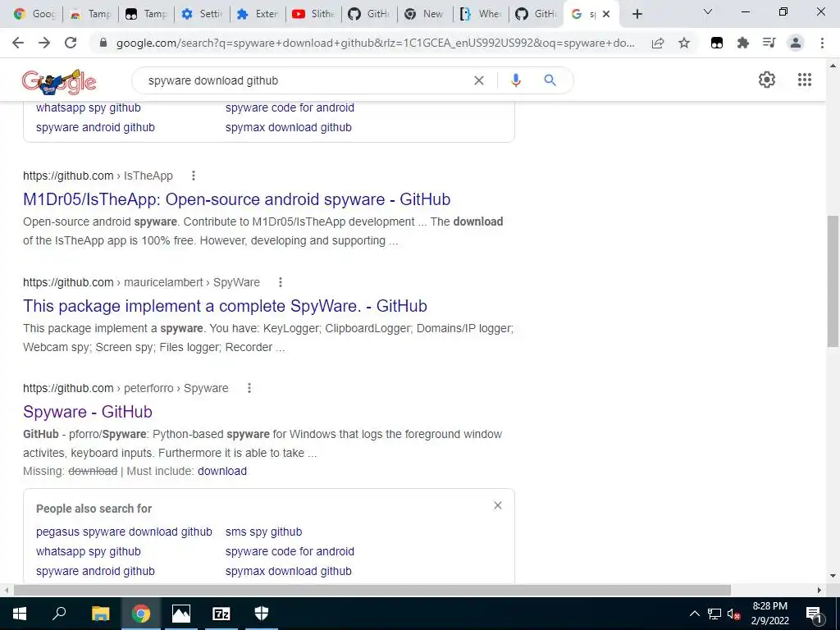This screenshot has height=630, width=840.
Task: Reload the current page
Action: tap(71, 43)
